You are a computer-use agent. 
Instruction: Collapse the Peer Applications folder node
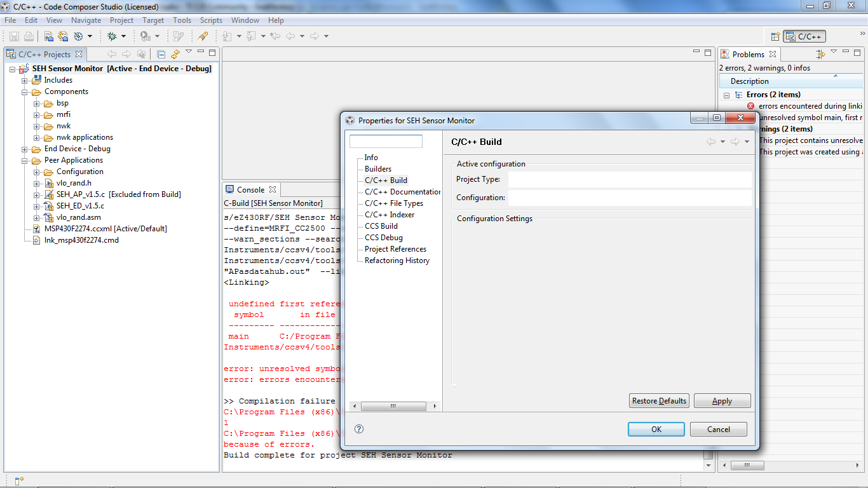point(25,160)
